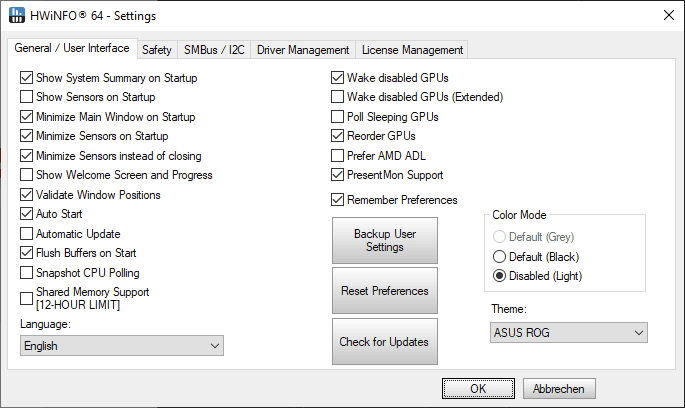Switch to the Safety tab
The width and height of the screenshot is (685, 408).
pyautogui.click(x=156, y=50)
